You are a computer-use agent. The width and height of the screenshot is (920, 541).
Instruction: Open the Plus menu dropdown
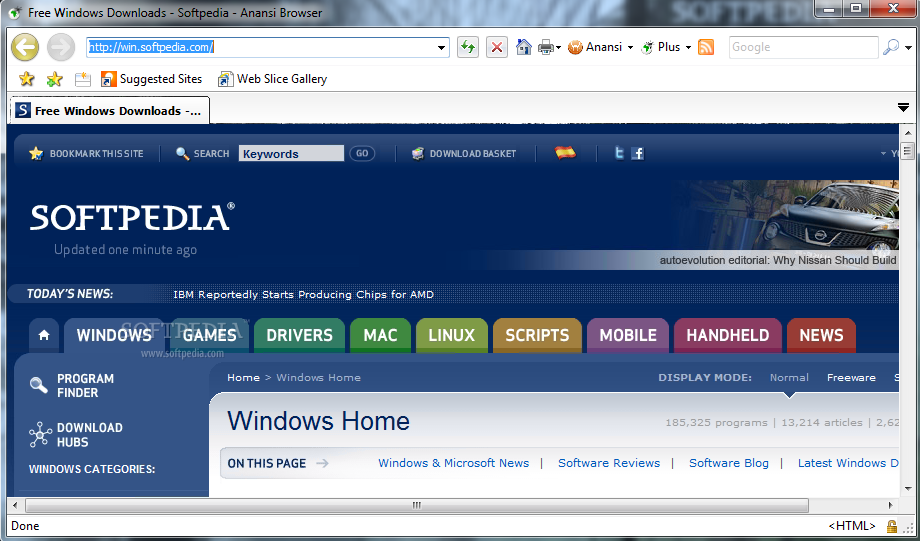(x=688, y=48)
